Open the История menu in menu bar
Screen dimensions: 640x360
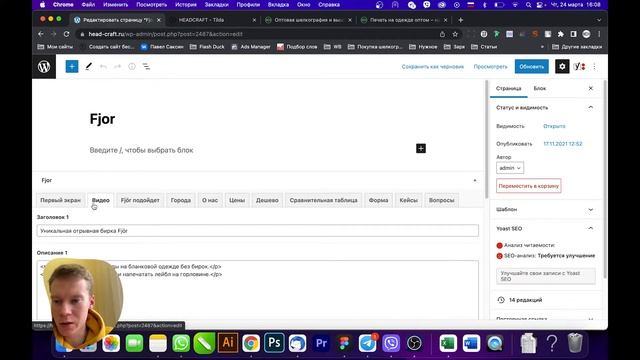186,5
